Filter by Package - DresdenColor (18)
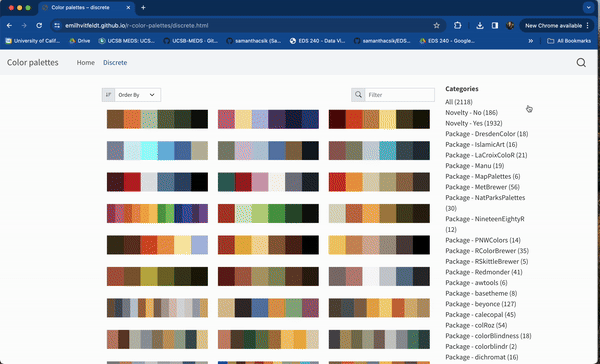Viewport: 600px width, 364px height. pos(487,134)
